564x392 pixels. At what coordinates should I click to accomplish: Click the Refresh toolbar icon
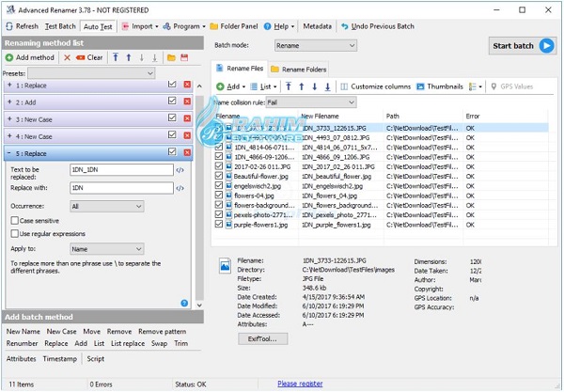pos(24,26)
